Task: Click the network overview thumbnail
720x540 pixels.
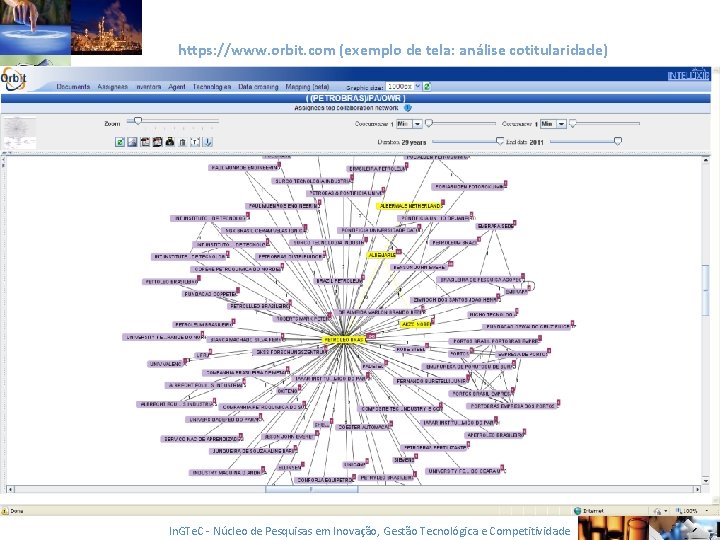Action: 19,133
